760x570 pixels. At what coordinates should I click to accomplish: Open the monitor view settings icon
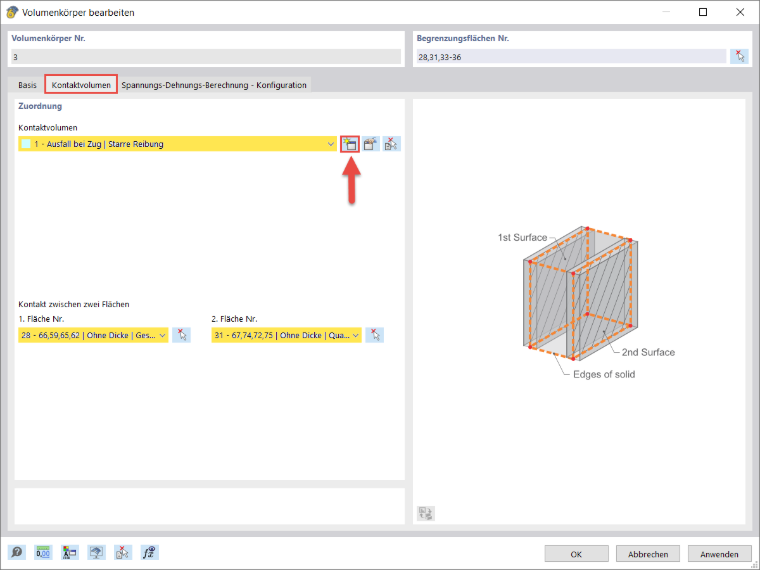[x=96, y=552]
